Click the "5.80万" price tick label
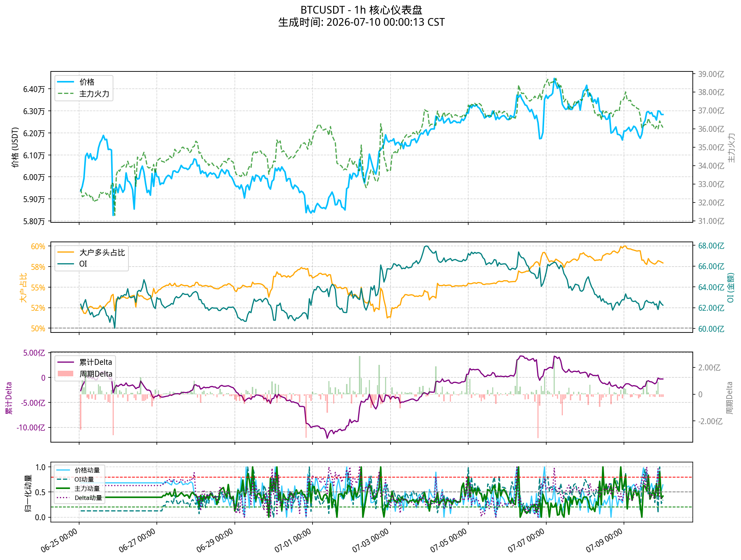Screen dimensions: 741x560 point(34,221)
